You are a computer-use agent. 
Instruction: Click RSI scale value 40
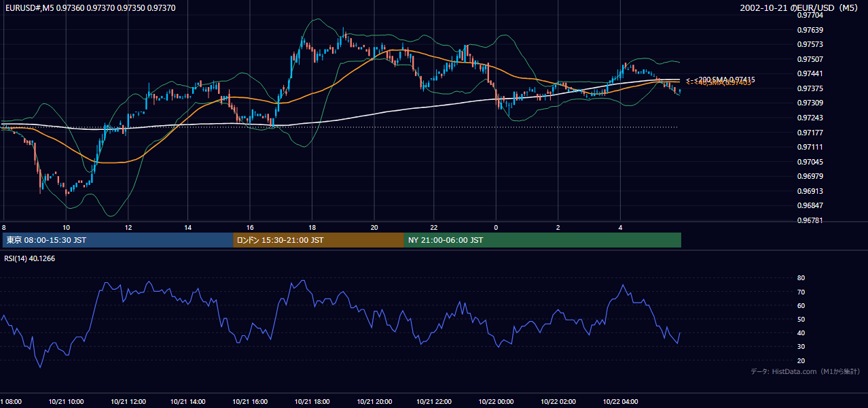tap(801, 333)
